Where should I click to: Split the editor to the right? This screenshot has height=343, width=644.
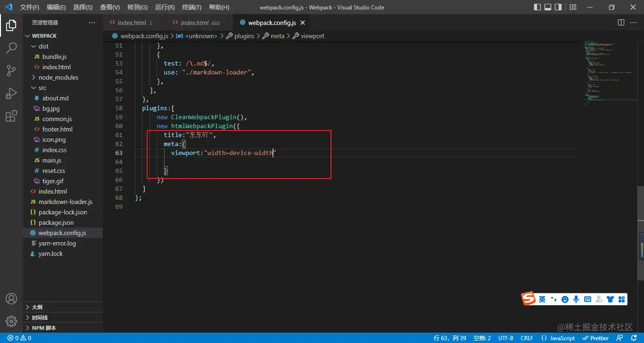(x=621, y=23)
